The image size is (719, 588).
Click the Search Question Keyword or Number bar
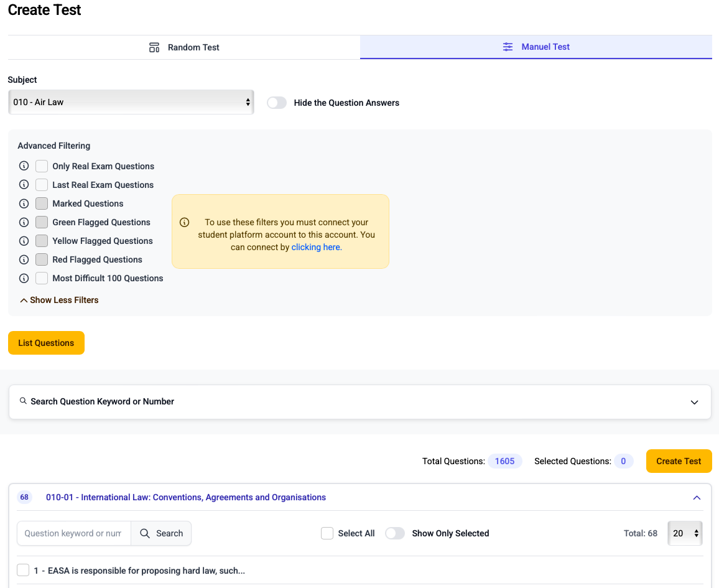[359, 402]
